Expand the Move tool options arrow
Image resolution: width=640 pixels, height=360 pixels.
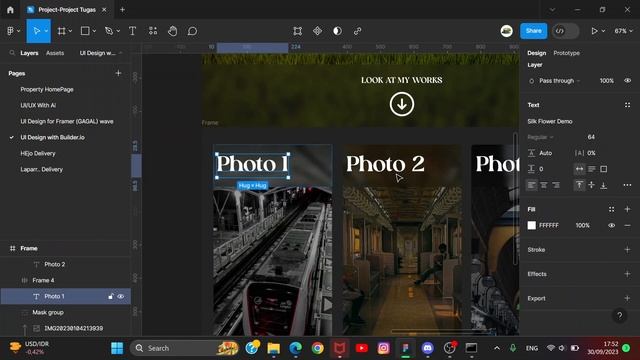46,31
